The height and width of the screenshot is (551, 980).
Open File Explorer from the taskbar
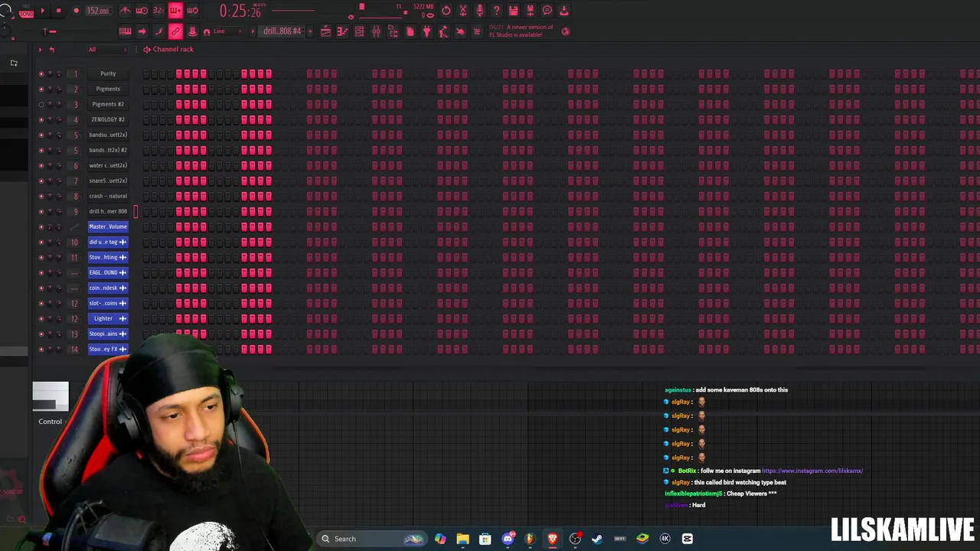(462, 539)
